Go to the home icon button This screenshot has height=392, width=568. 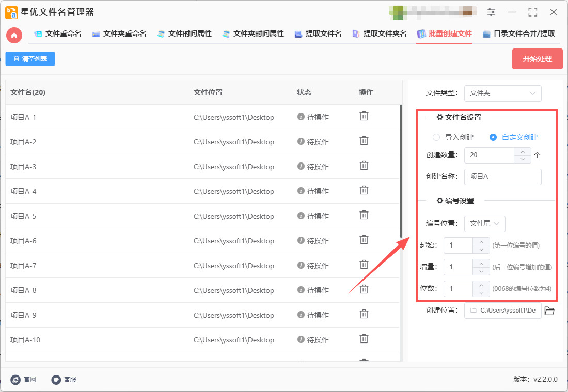pyautogui.click(x=14, y=35)
